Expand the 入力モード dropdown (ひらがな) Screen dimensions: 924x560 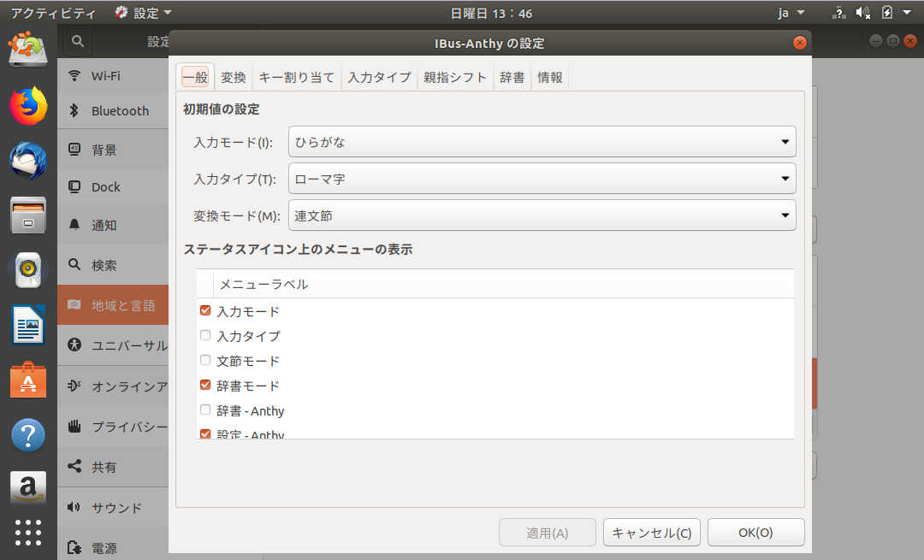(x=542, y=142)
